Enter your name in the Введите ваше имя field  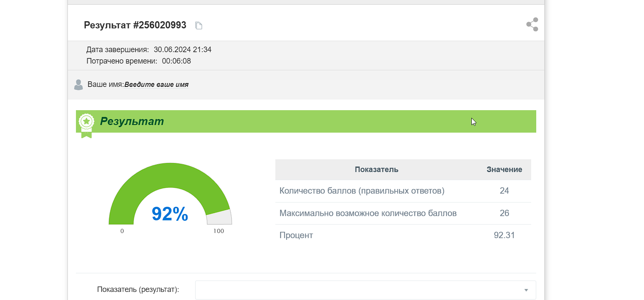[157, 85]
